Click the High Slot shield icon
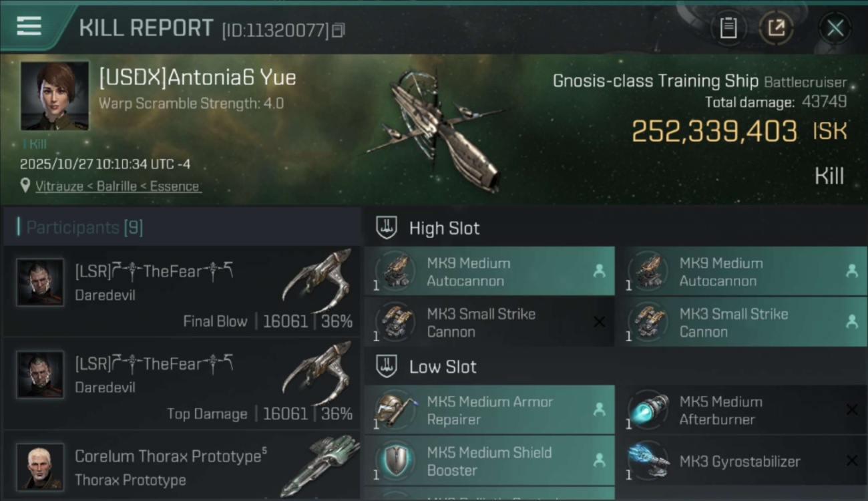This screenshot has height=501, width=868. (387, 228)
